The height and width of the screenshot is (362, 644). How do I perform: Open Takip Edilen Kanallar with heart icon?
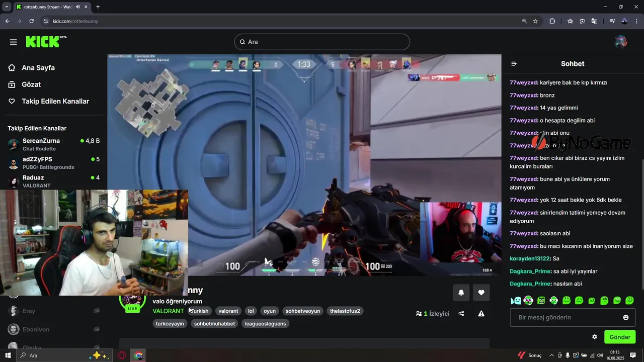48,101
